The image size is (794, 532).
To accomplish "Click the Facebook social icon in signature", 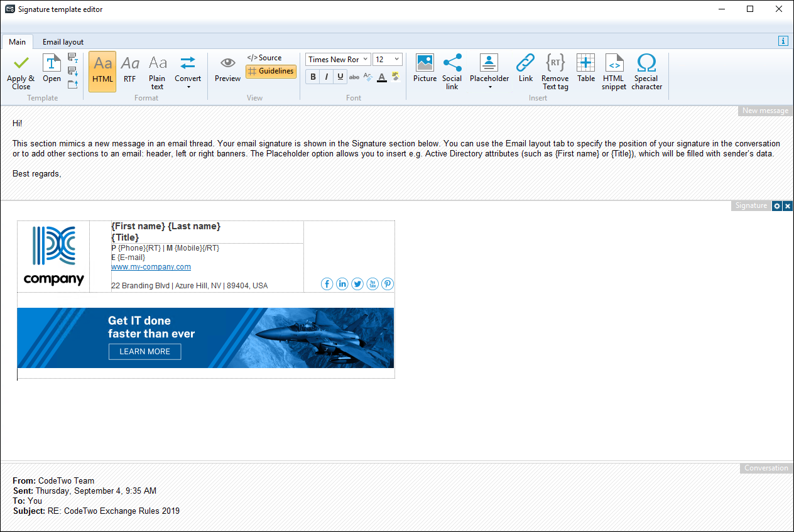I will coord(327,284).
